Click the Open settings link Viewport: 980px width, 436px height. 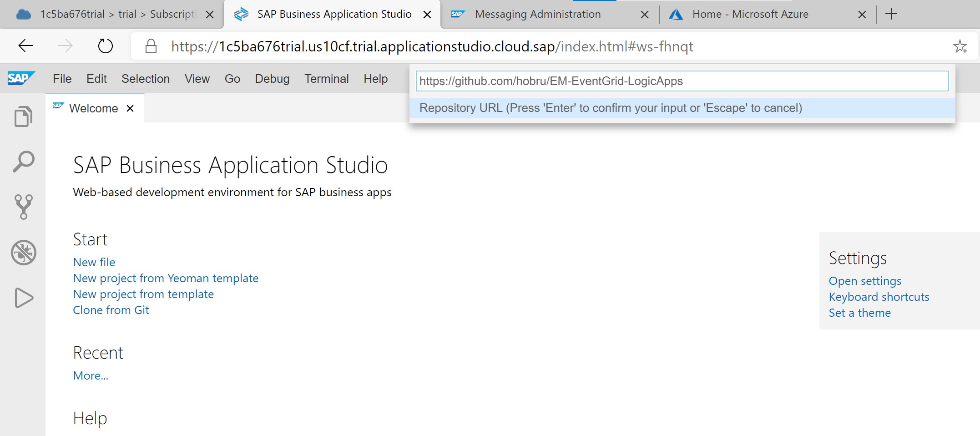pyautogui.click(x=865, y=281)
